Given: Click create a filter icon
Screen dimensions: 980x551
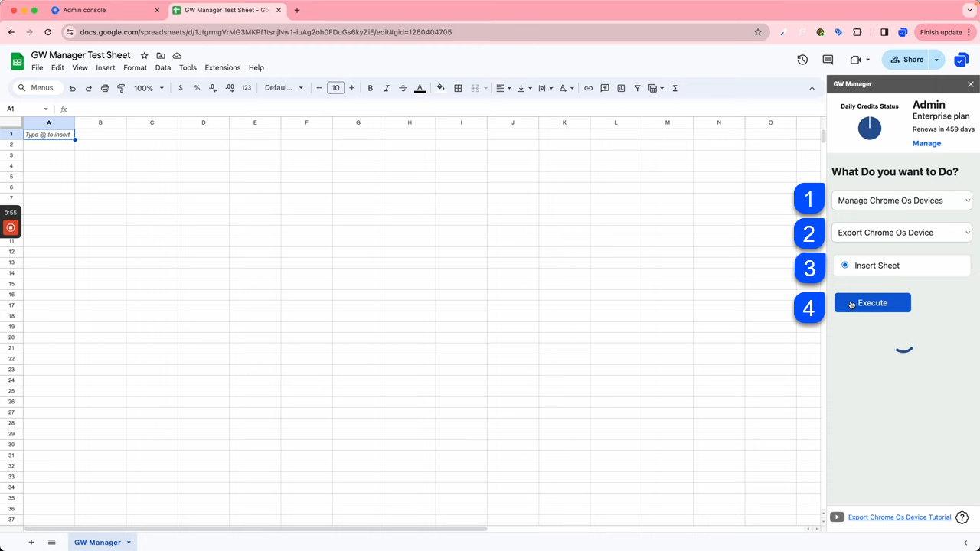Looking at the screenshot, I should 637,88.
